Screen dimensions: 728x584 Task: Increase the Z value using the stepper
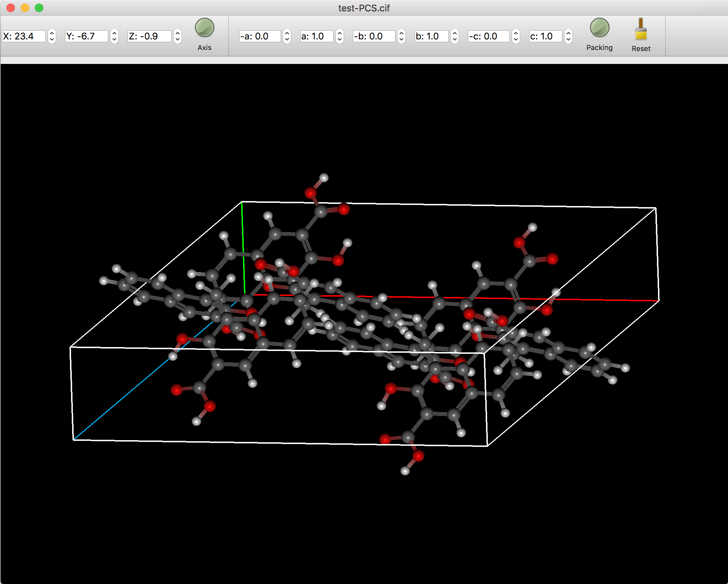click(177, 34)
